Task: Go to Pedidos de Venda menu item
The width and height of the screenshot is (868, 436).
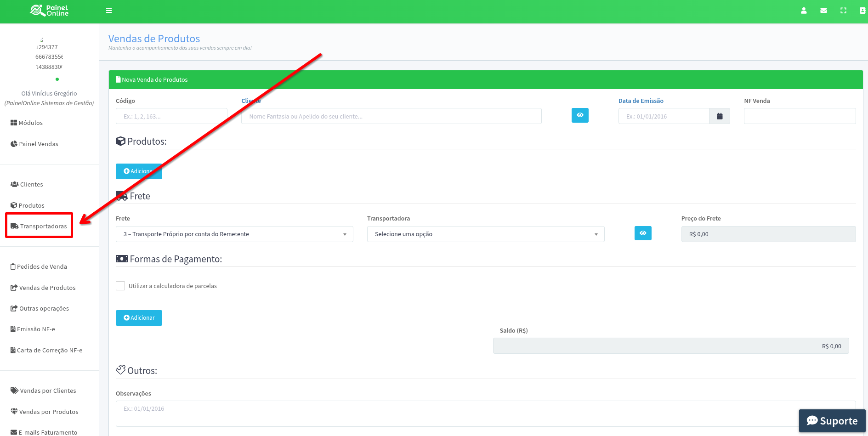Action: tap(41, 266)
